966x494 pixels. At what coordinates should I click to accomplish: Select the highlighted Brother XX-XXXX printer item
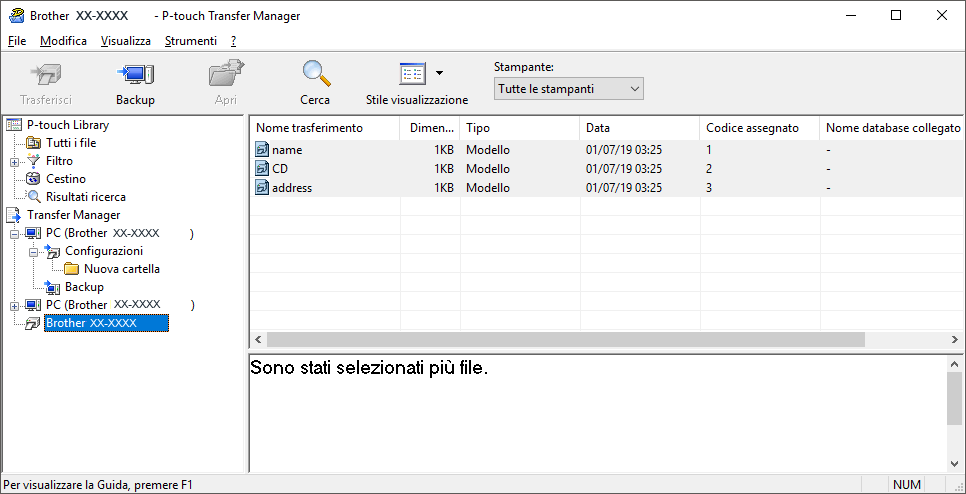106,323
